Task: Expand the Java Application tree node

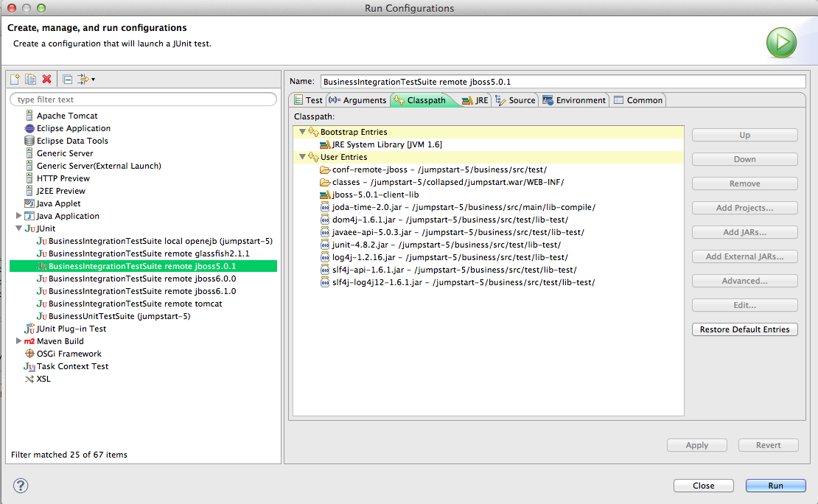Action: coord(18,215)
